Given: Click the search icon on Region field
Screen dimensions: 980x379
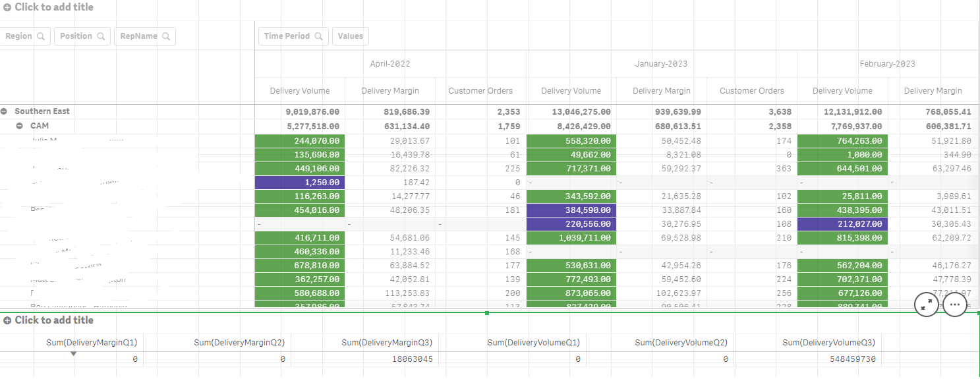Looking at the screenshot, I should [41, 36].
